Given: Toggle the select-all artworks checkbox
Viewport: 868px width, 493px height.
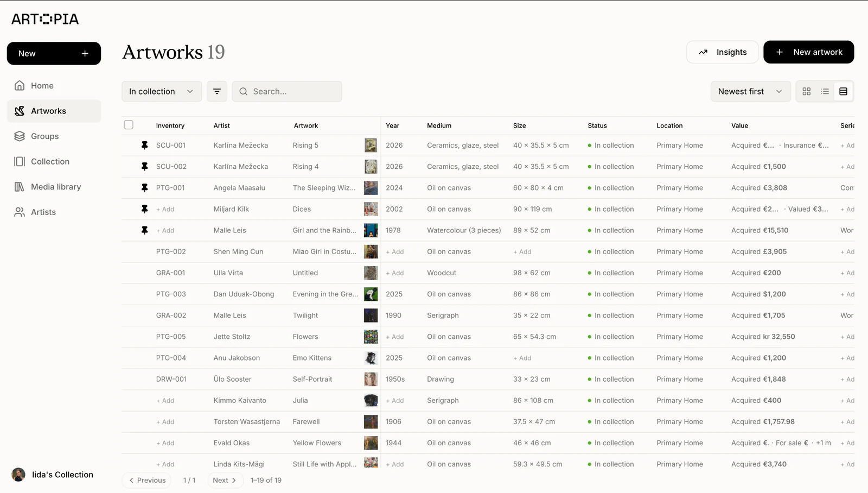Looking at the screenshot, I should coord(129,125).
